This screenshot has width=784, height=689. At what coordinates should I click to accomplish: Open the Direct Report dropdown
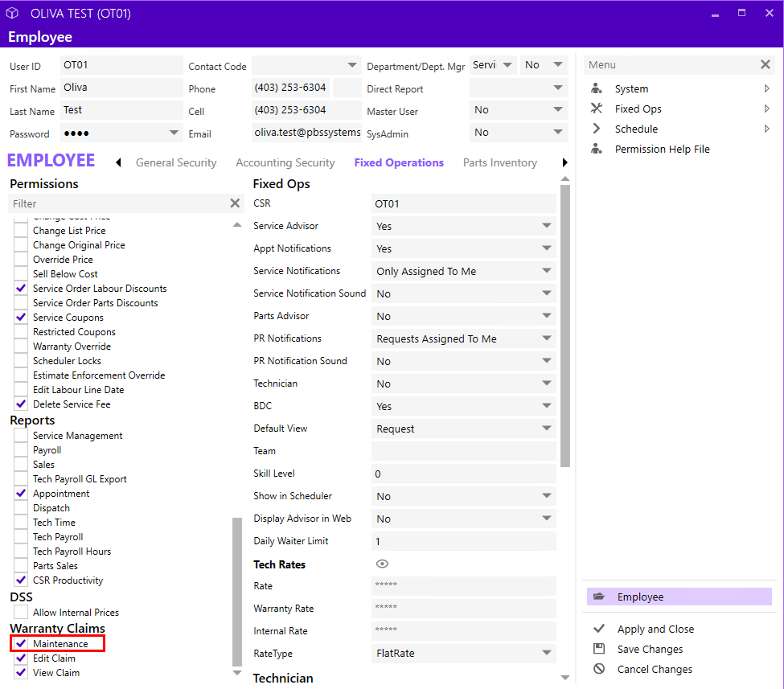519,88
